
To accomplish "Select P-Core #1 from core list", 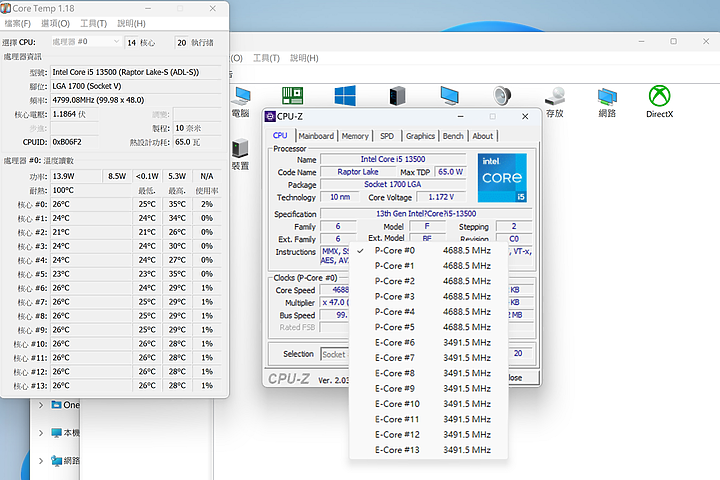I will [x=428, y=266].
